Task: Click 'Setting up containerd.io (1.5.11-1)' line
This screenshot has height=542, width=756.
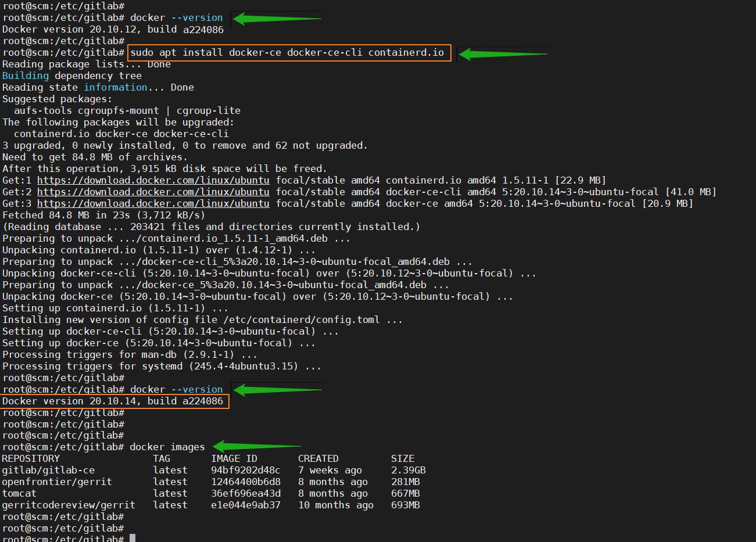Action: (116, 308)
